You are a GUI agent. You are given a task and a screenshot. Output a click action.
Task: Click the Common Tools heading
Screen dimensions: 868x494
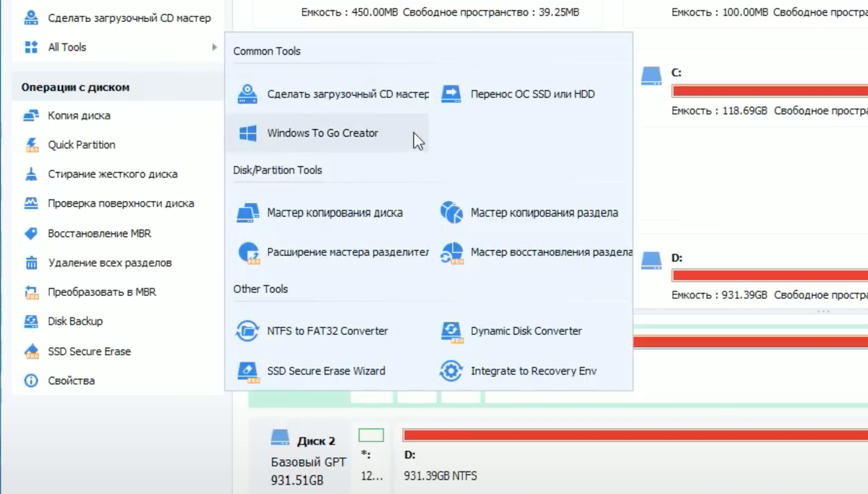click(267, 51)
